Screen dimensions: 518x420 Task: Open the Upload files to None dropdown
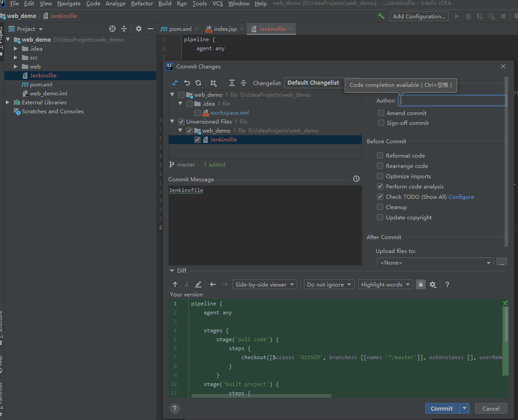pyautogui.click(x=435, y=262)
